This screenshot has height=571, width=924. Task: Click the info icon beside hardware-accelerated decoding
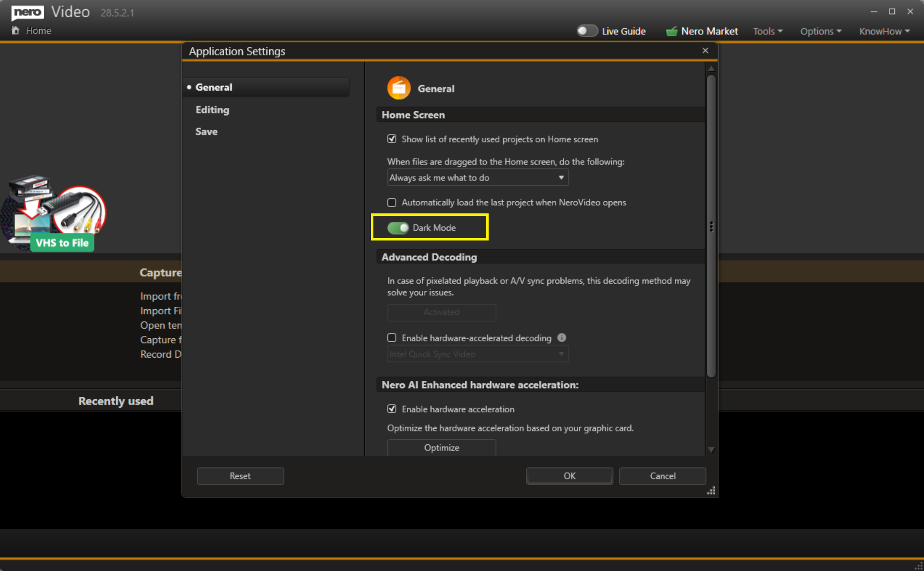point(562,338)
